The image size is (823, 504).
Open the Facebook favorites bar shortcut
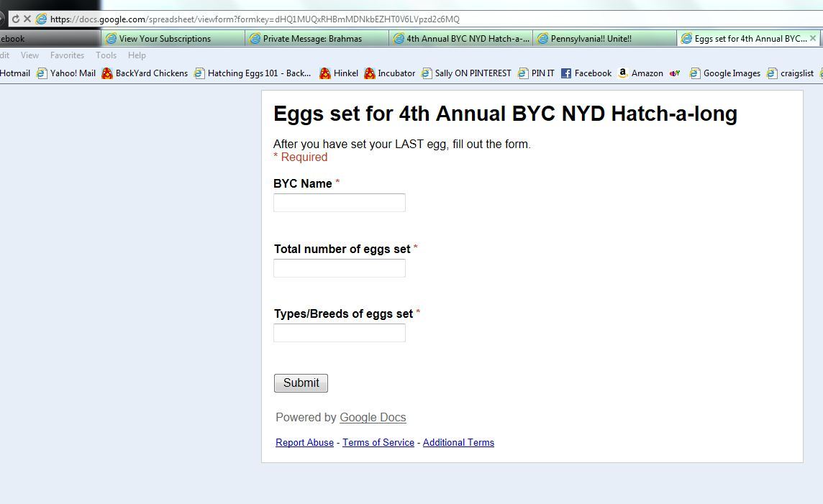[x=586, y=73]
